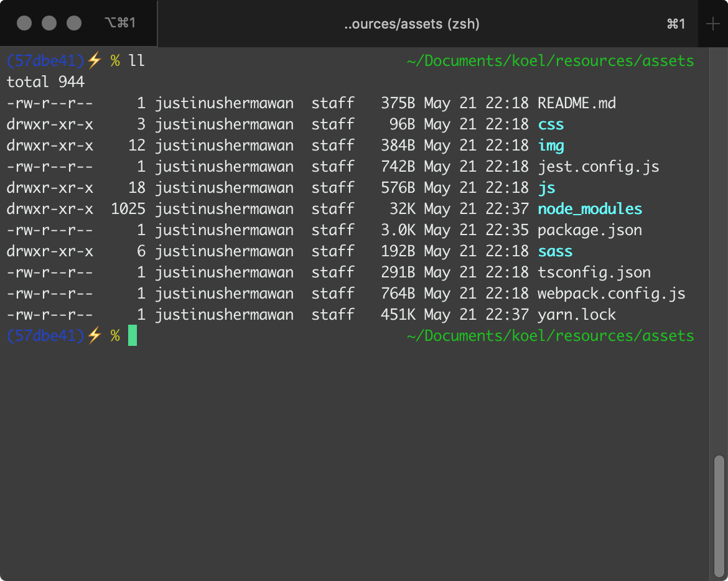
Task: Select the README.md entry
Action: click(x=577, y=103)
